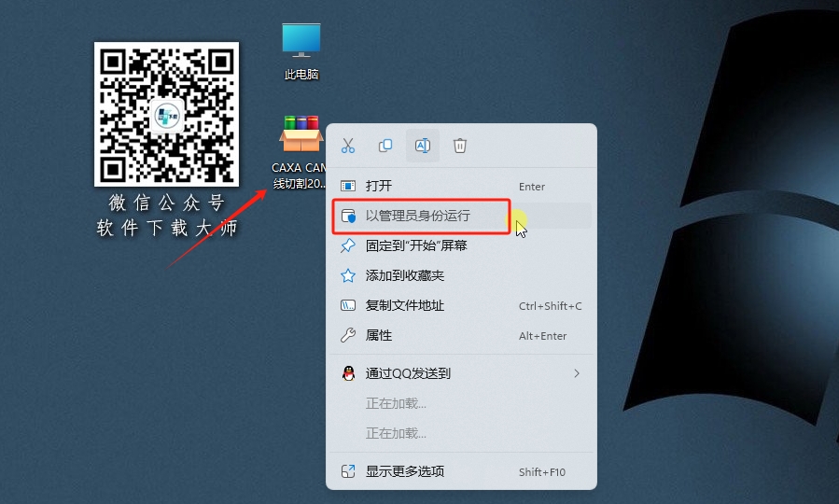
Task: Open 通过QQ发送到 submenu
Action: [x=461, y=373]
